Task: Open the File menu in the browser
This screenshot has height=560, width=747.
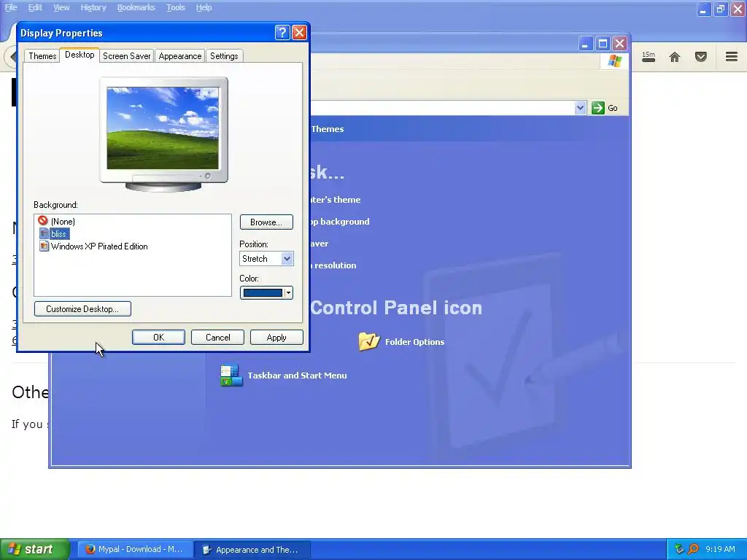Action: coord(11,7)
